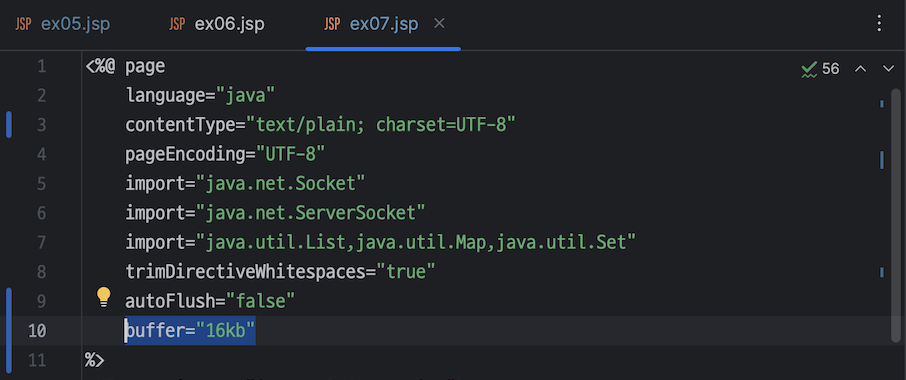
Task: Click the selected buffer="16kb" text
Action: (x=190, y=331)
